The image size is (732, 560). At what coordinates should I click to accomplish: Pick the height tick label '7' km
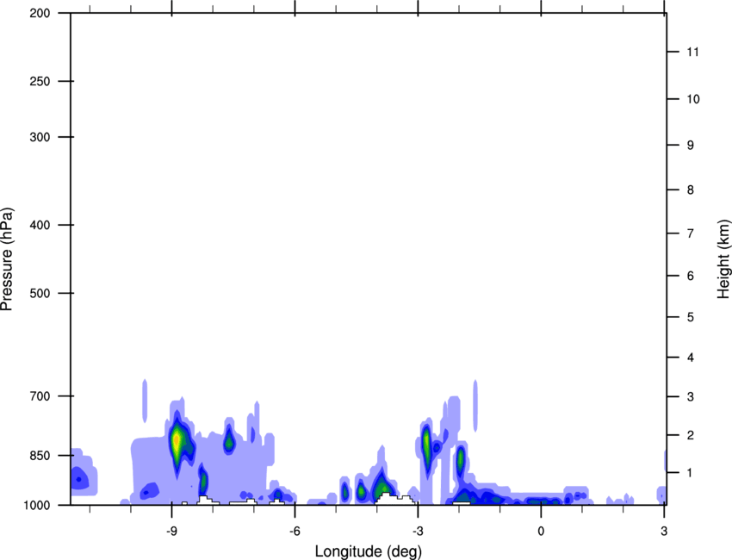coord(690,233)
